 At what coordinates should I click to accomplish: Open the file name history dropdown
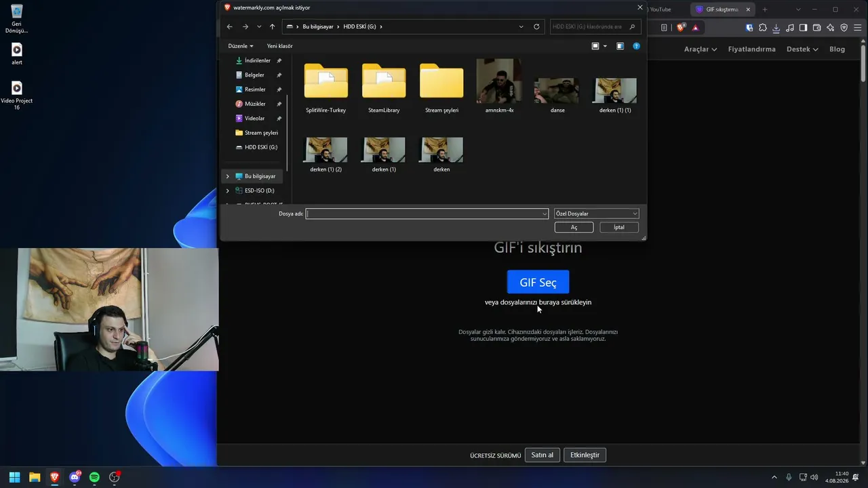[545, 213]
